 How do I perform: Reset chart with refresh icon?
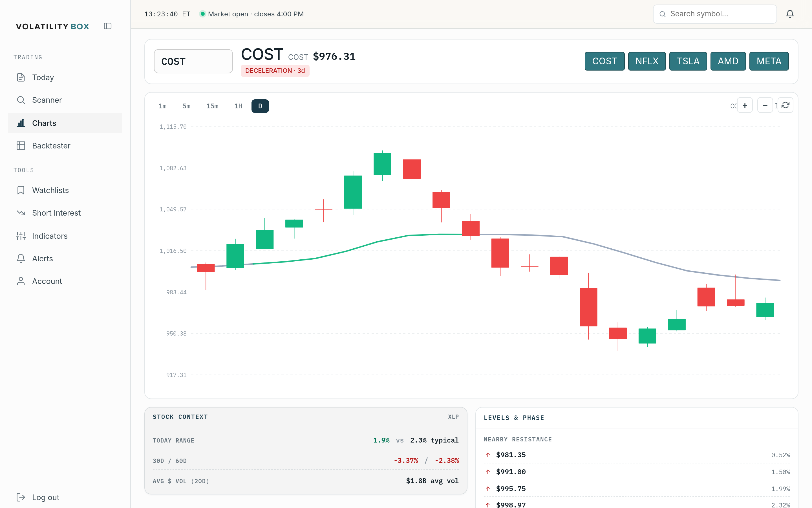tap(785, 106)
